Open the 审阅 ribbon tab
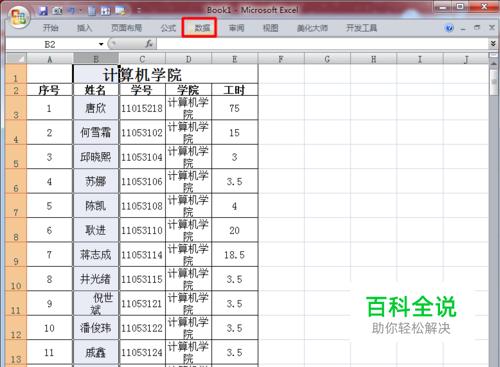The image size is (500, 367). (236, 28)
